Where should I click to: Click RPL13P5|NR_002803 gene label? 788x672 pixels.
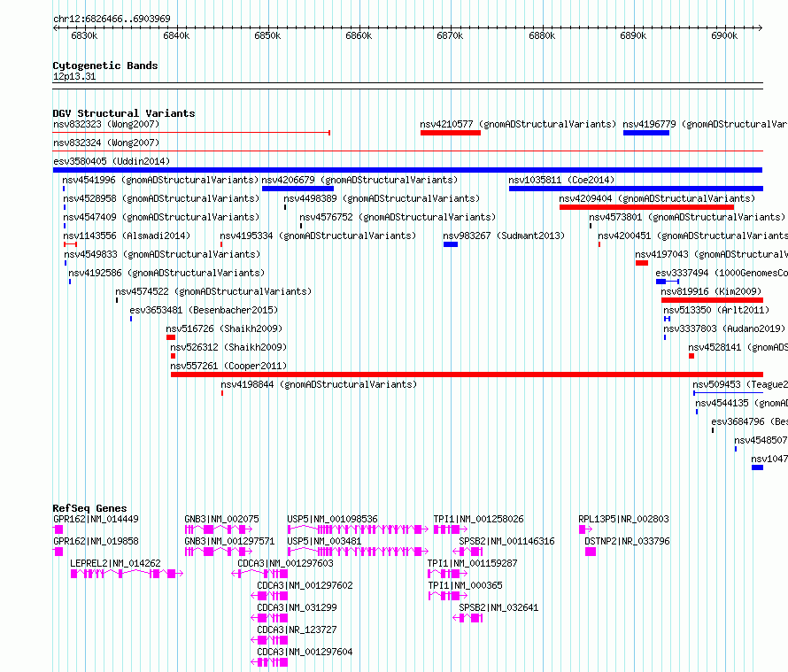(623, 519)
